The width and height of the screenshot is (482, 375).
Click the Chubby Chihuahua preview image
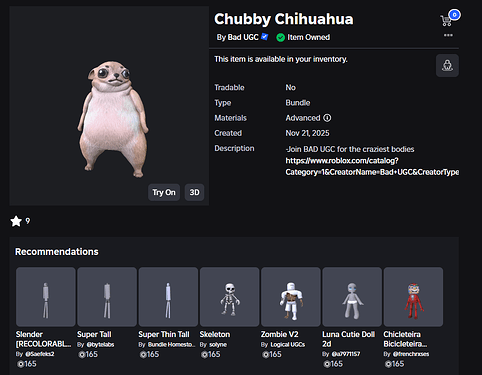coord(109,106)
